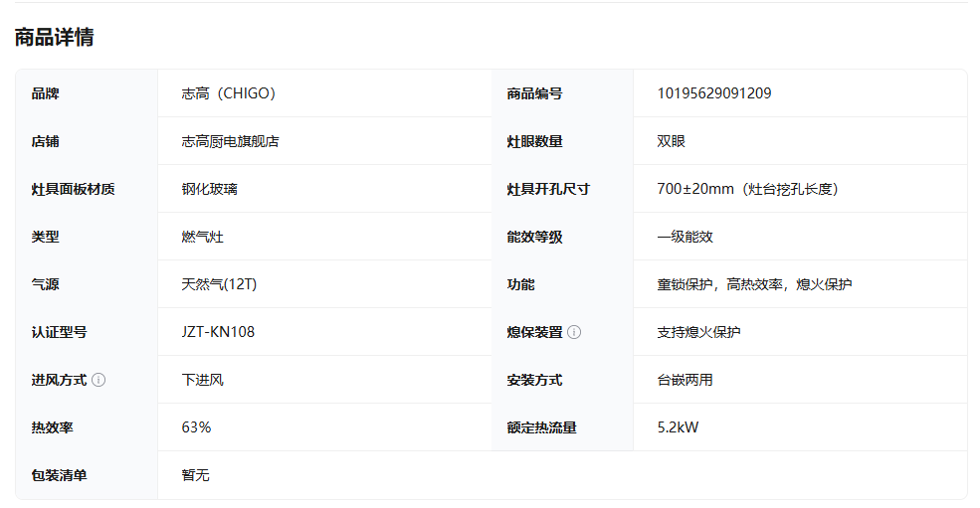Select brand value 志高（CHIGO）
Screen dimensions: 980x508
click(228, 93)
